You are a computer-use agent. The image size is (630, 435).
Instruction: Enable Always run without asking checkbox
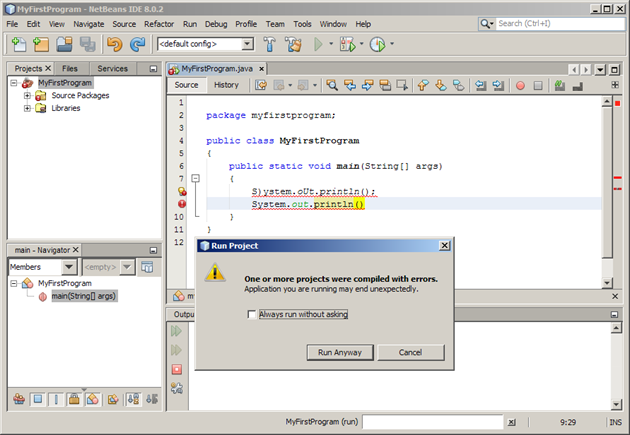(251, 314)
